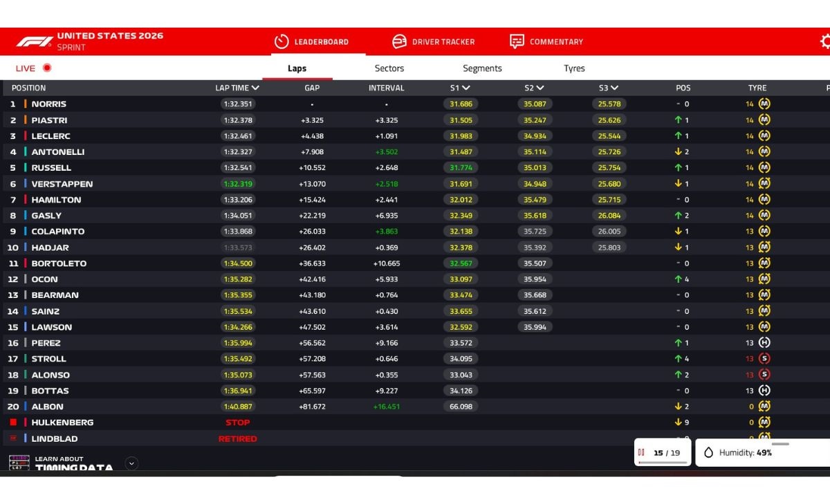This screenshot has height=504, width=830.
Task: Switch to the Laps tab
Action: point(297,68)
